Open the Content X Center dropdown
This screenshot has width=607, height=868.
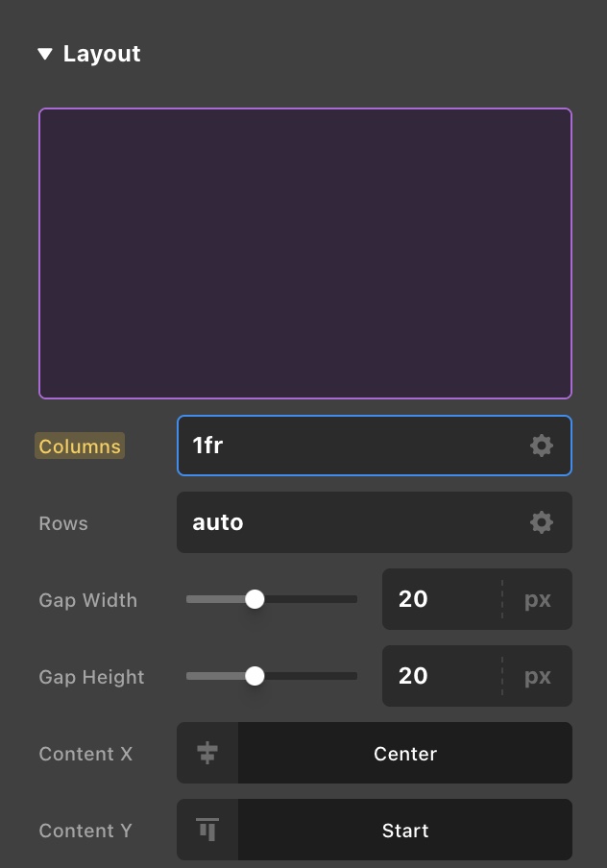405,754
